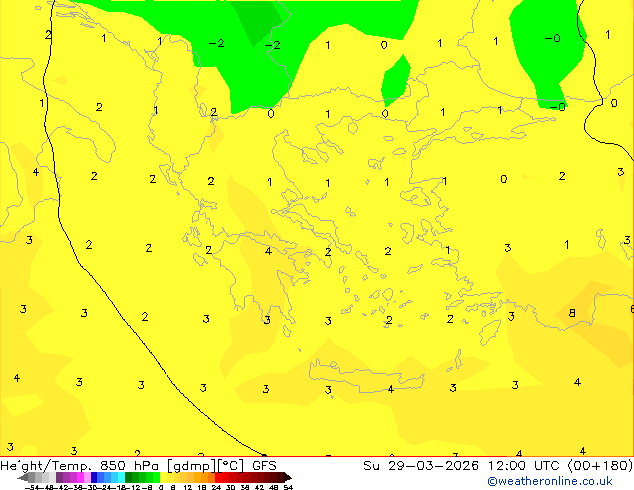Select the '(00+180)' forecast offset text
Viewport: 634px width, 490px height.
coord(600,466)
